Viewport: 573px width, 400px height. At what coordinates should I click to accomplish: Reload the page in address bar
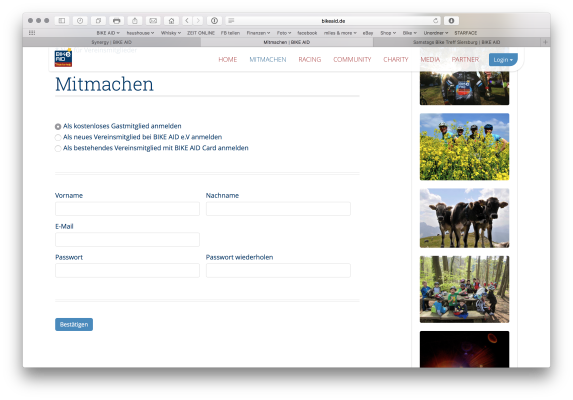tap(435, 21)
